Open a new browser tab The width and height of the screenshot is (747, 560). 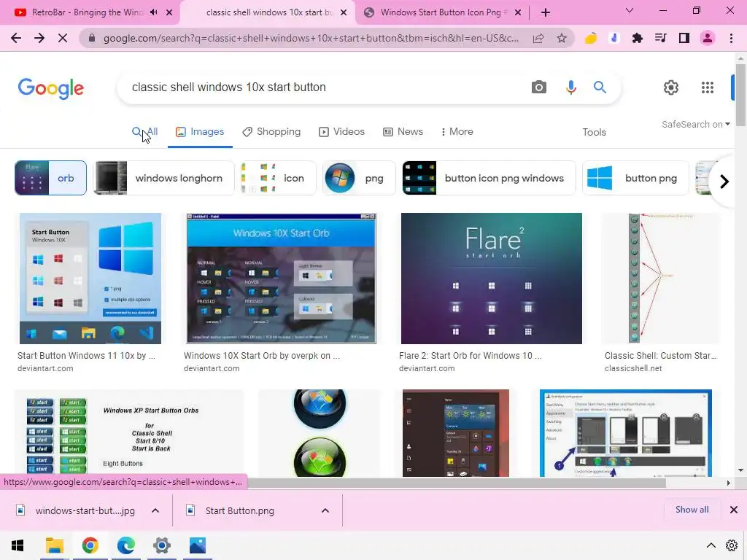(x=546, y=12)
